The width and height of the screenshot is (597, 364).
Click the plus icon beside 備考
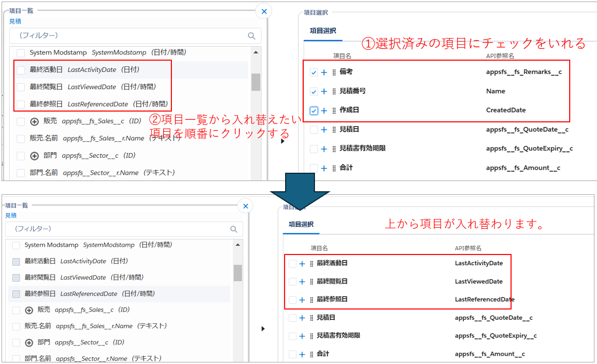tap(324, 72)
